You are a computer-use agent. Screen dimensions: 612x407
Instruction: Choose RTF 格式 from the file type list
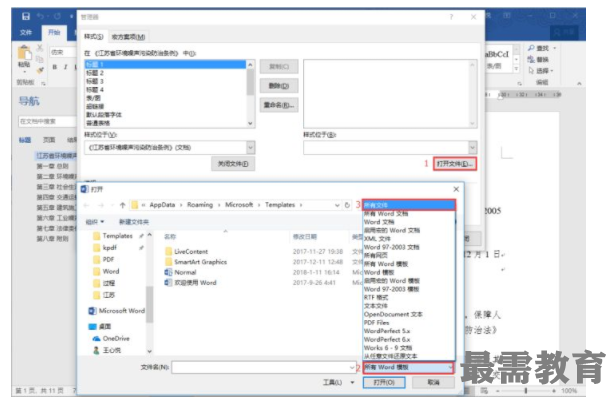[x=376, y=297]
